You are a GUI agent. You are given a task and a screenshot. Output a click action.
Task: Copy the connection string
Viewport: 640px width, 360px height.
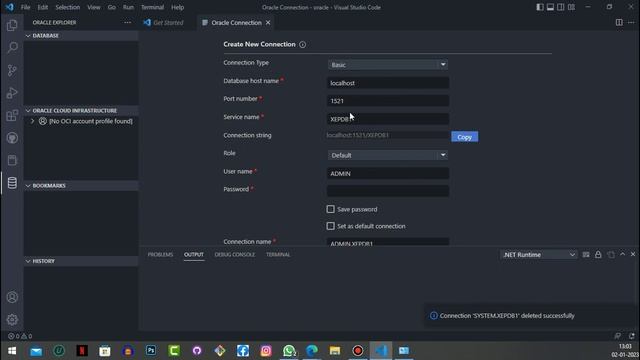[x=464, y=137]
